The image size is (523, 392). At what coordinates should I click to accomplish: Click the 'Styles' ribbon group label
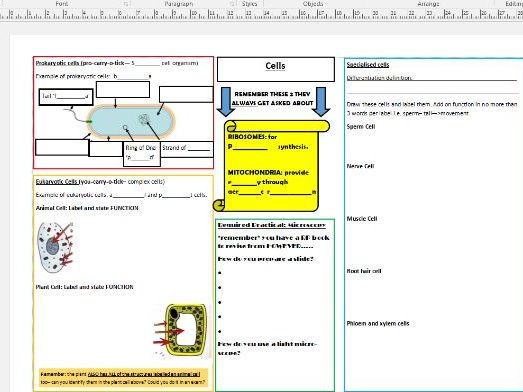click(x=249, y=4)
